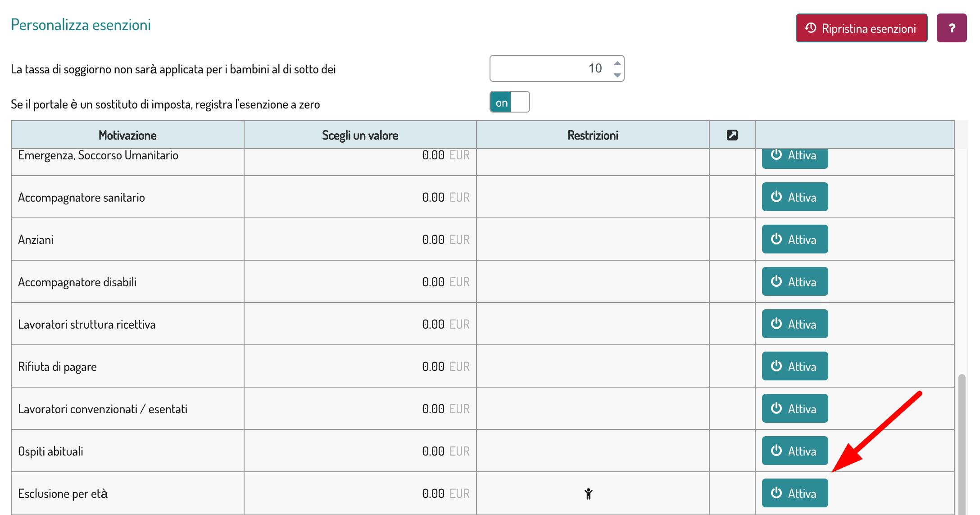Toggle the zero exemption on switch
980x515 pixels.
509,102
